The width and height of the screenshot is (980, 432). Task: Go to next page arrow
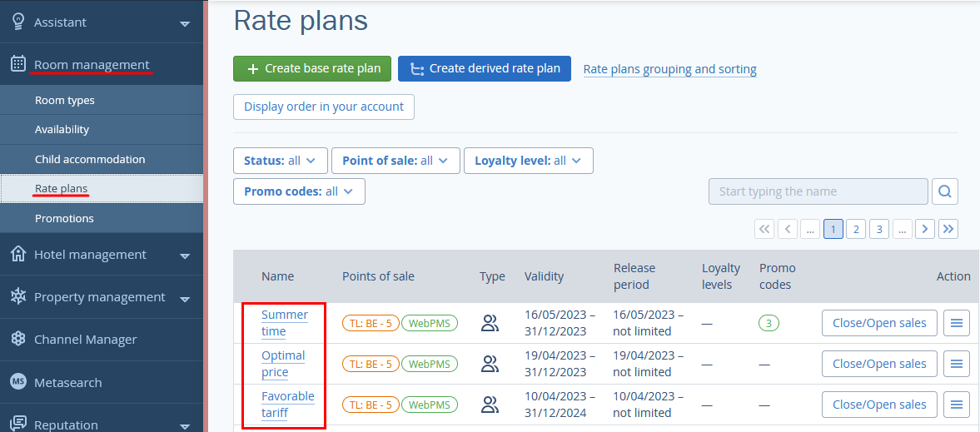point(924,230)
